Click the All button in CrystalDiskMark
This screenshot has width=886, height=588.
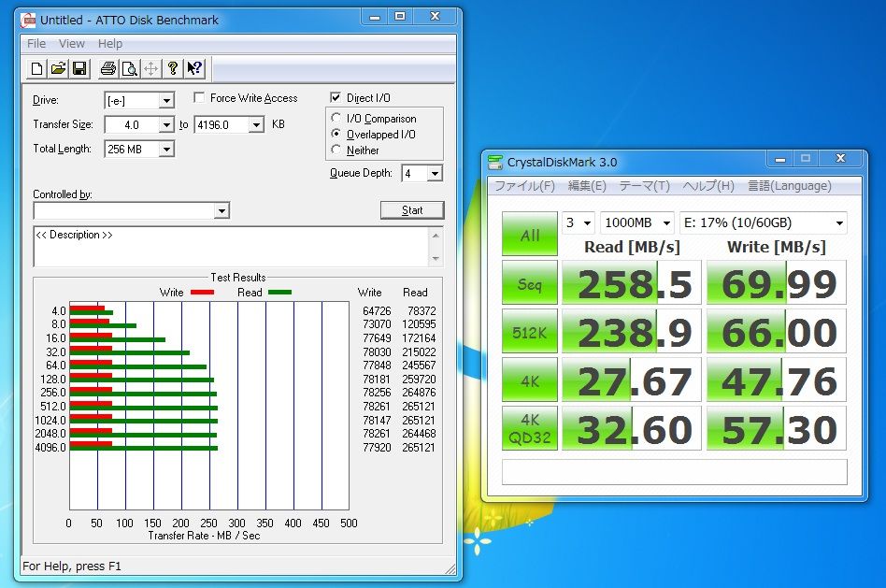pos(530,234)
